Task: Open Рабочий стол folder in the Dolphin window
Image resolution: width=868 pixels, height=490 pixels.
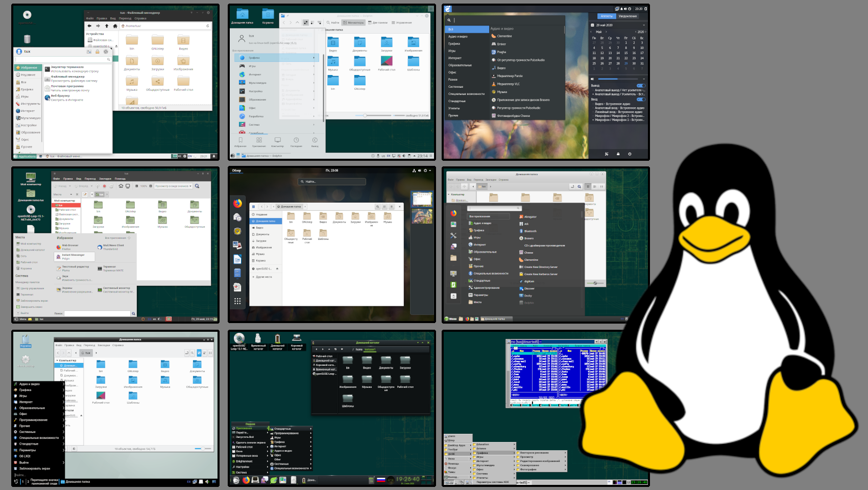Action: pyautogui.click(x=387, y=63)
